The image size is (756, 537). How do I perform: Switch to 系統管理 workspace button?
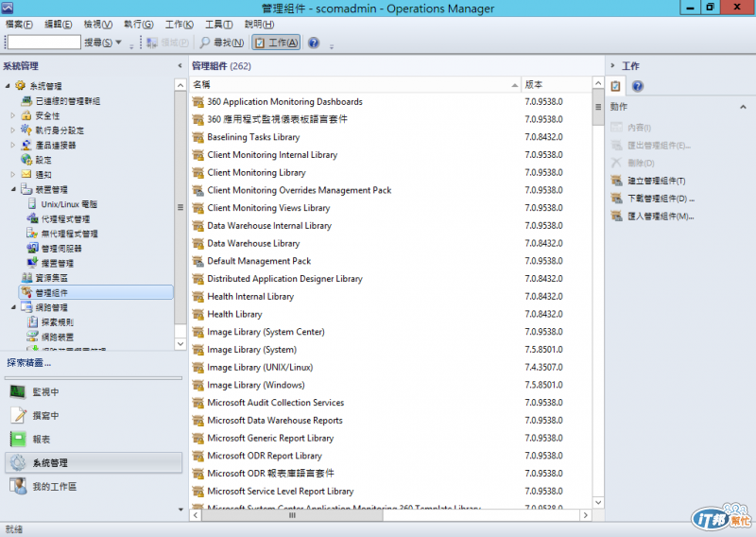[x=94, y=462]
